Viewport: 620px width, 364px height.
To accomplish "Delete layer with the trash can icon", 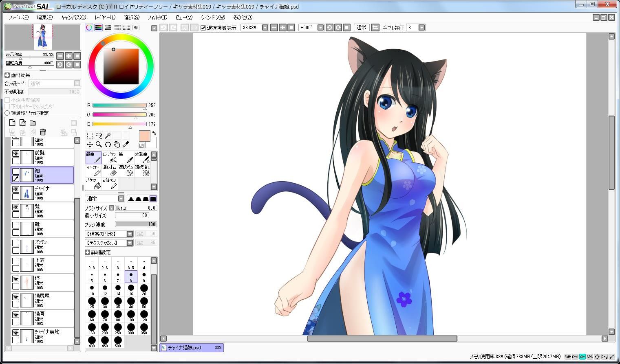I will (x=43, y=132).
